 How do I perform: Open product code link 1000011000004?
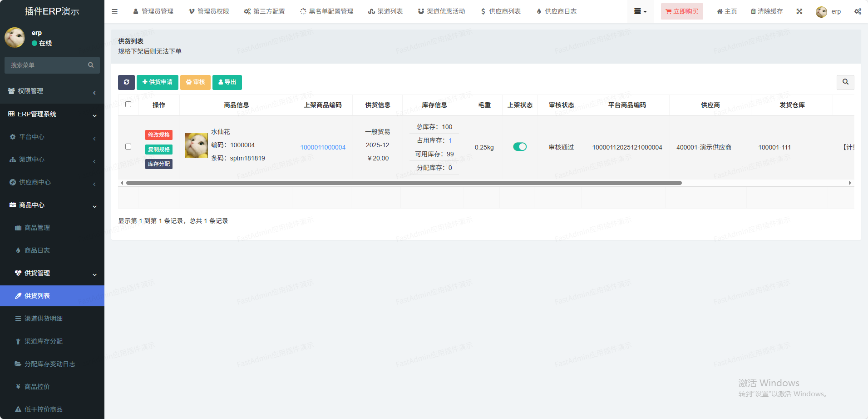pyautogui.click(x=323, y=147)
